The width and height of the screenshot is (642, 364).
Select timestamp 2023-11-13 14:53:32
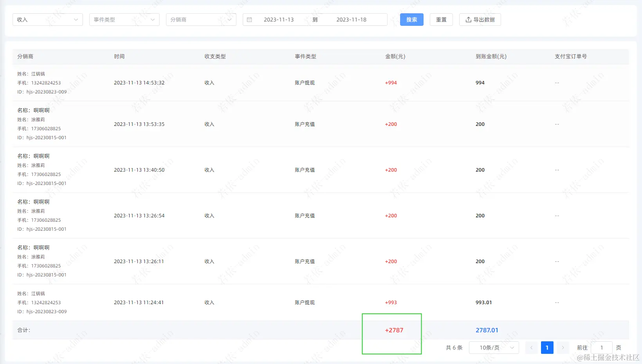tap(139, 83)
